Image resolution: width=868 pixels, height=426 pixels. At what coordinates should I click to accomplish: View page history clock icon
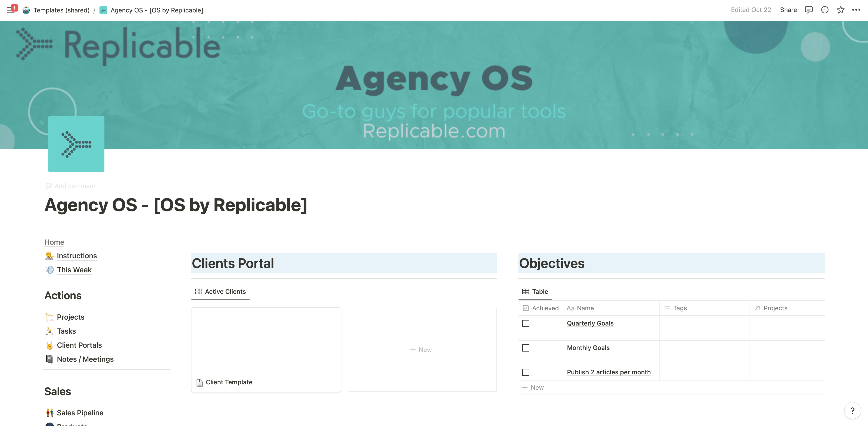[825, 10]
